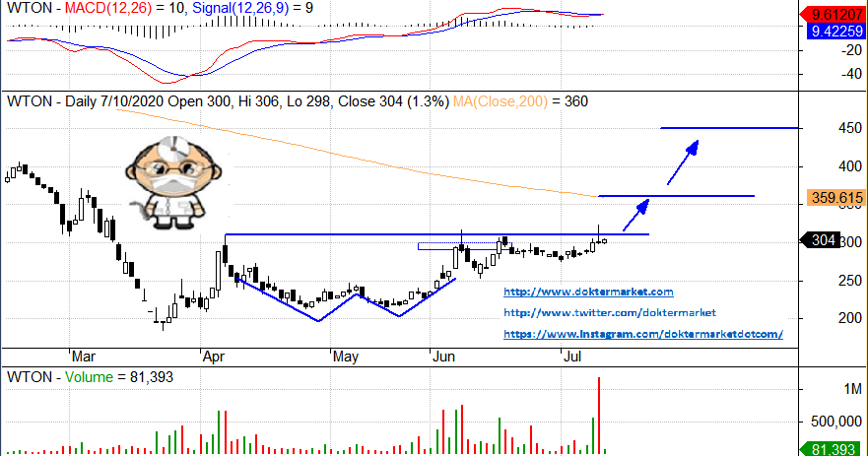The height and width of the screenshot is (456, 868).
Task: Select the blue Signal value label 9.42259
Action: pos(835,31)
